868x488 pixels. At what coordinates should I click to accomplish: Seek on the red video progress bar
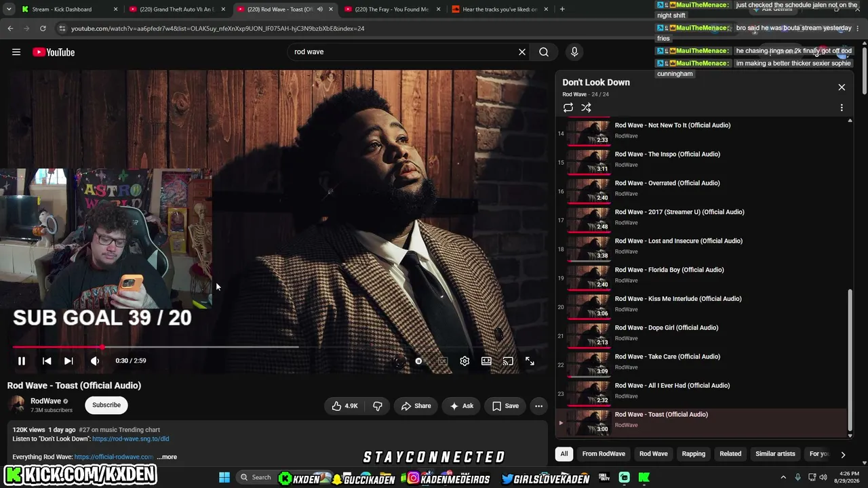(x=155, y=347)
